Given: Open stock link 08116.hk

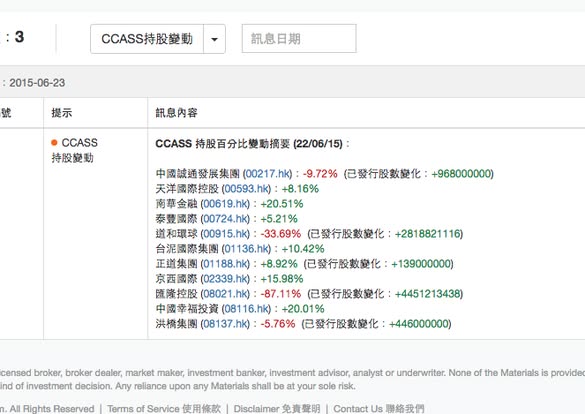Looking at the screenshot, I should coord(246,309).
